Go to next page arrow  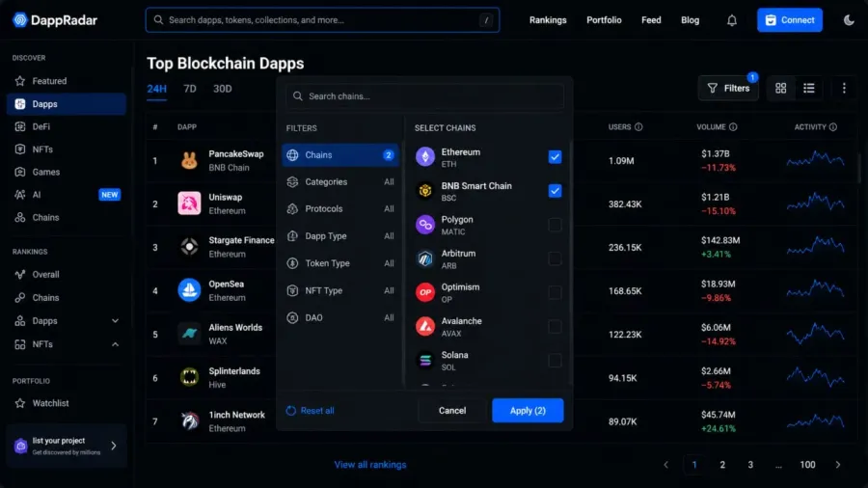tap(837, 465)
